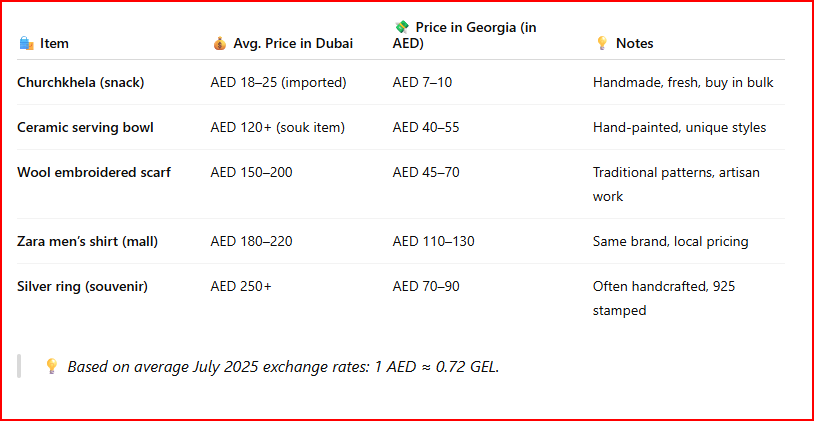Click the Ceramic serving bowl row label
814x421 pixels.
85,127
